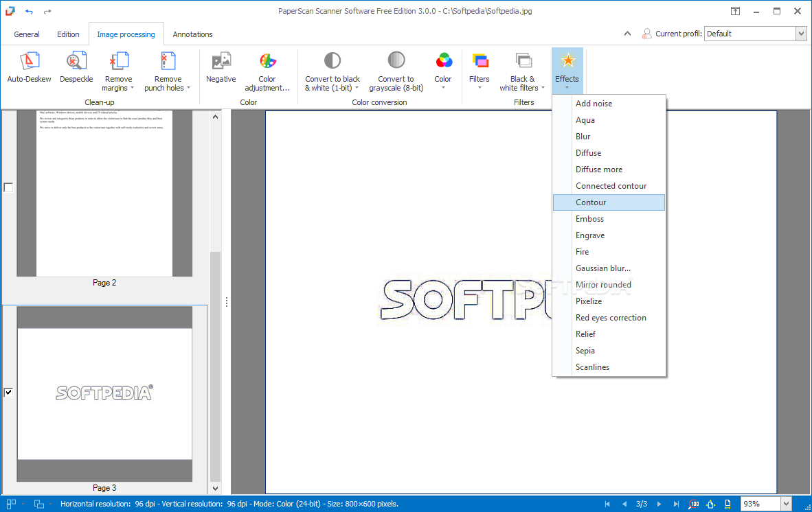Go to the previous page arrow
812x512 pixels.
624,504
